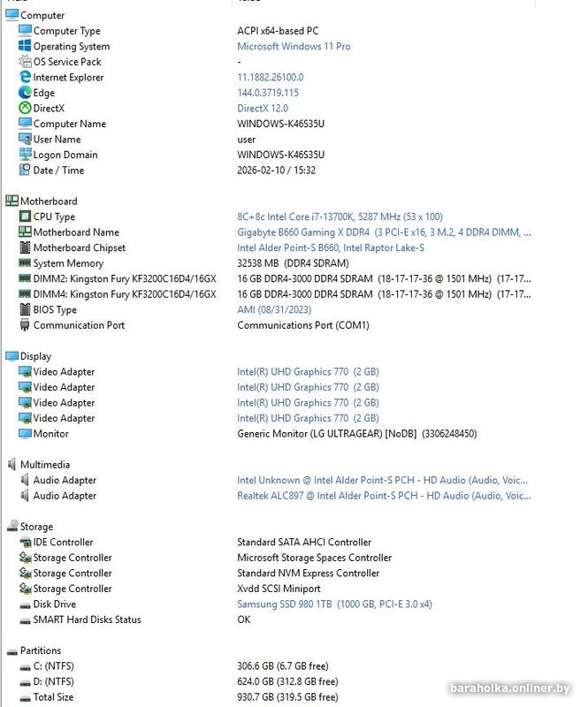Select the User Name value 'user'
This screenshot has height=707, width=588.
pos(247,140)
